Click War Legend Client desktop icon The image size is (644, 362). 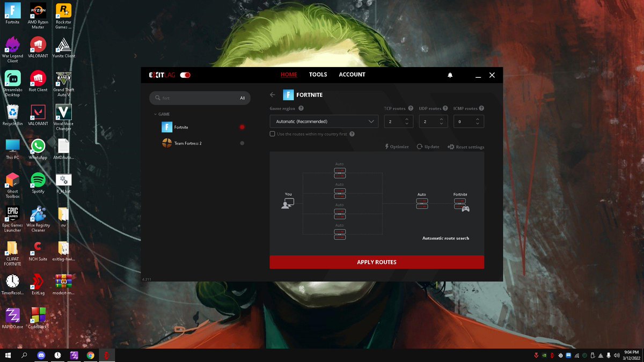coord(13,49)
